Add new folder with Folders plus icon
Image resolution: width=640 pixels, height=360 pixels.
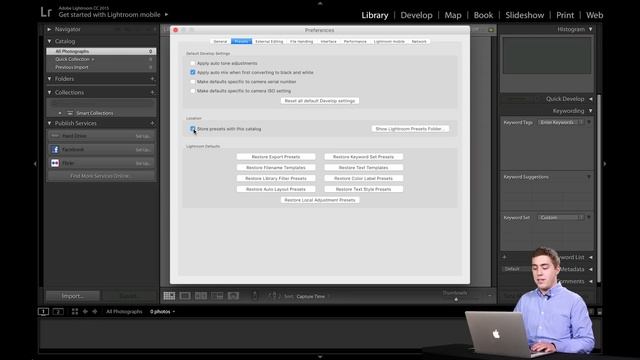coord(152,79)
